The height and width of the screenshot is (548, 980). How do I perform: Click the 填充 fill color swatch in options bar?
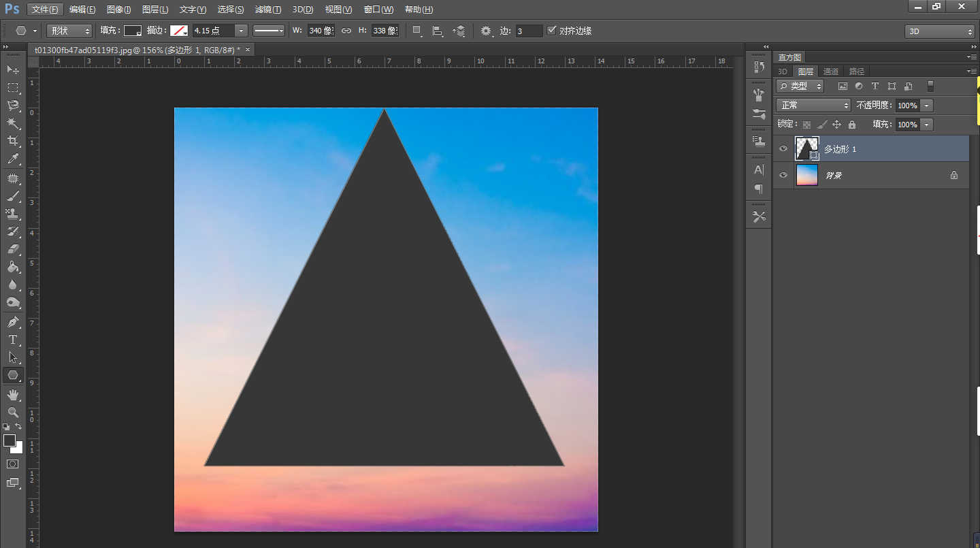[132, 31]
